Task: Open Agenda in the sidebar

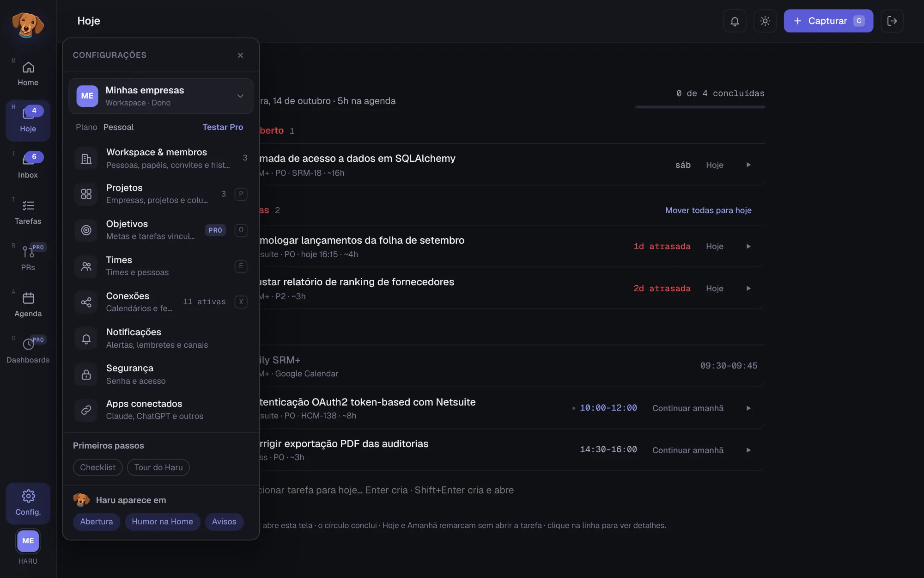Action: 28,305
